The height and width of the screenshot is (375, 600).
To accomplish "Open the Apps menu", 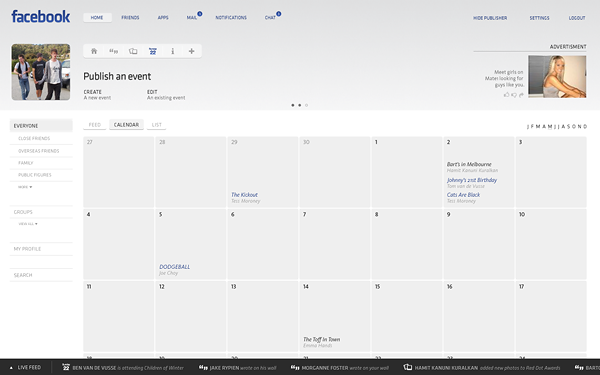I will pyautogui.click(x=163, y=18).
